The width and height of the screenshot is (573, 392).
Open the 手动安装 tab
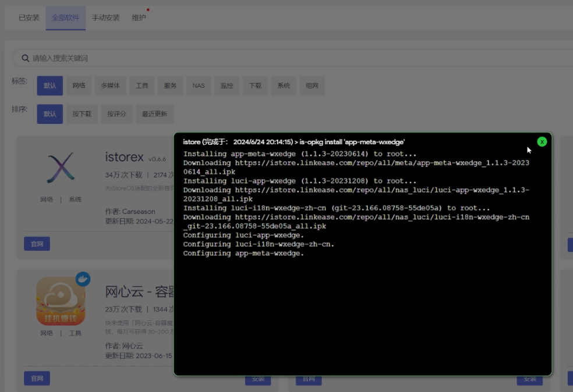105,17
